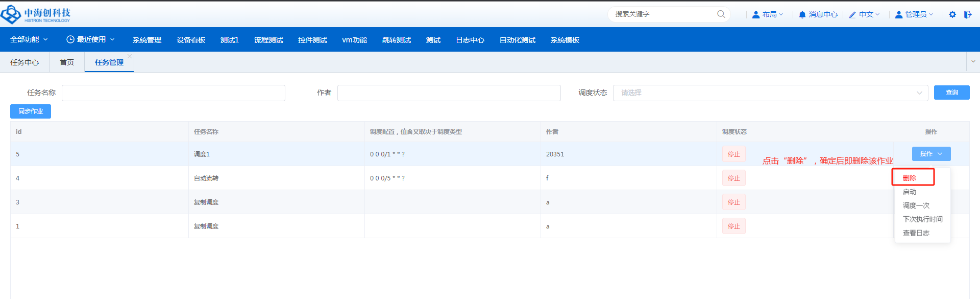Open the 管理员 user menu
This screenshot has height=299, width=980.
(914, 15)
